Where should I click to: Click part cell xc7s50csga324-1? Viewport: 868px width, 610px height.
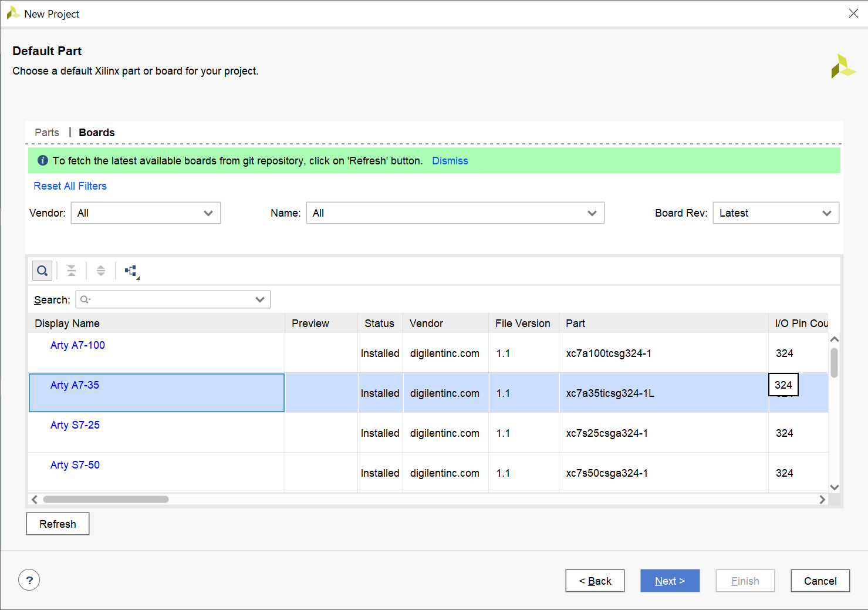pyautogui.click(x=607, y=473)
